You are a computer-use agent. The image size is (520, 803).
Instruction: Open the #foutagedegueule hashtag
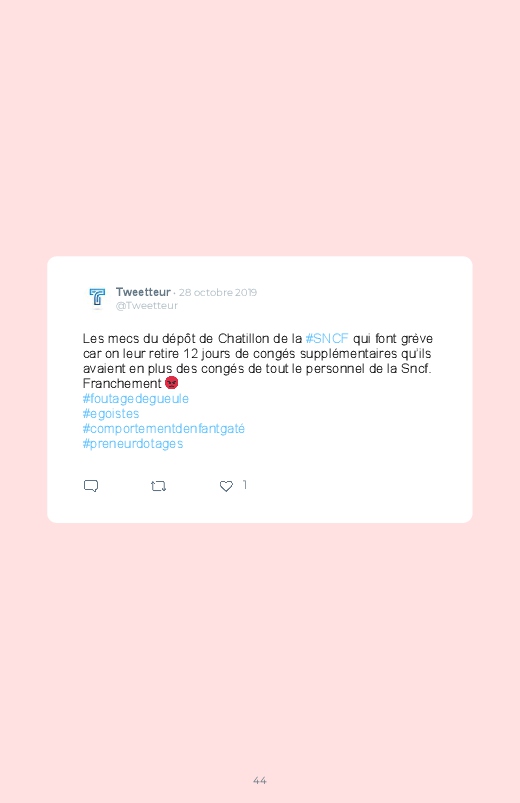136,398
